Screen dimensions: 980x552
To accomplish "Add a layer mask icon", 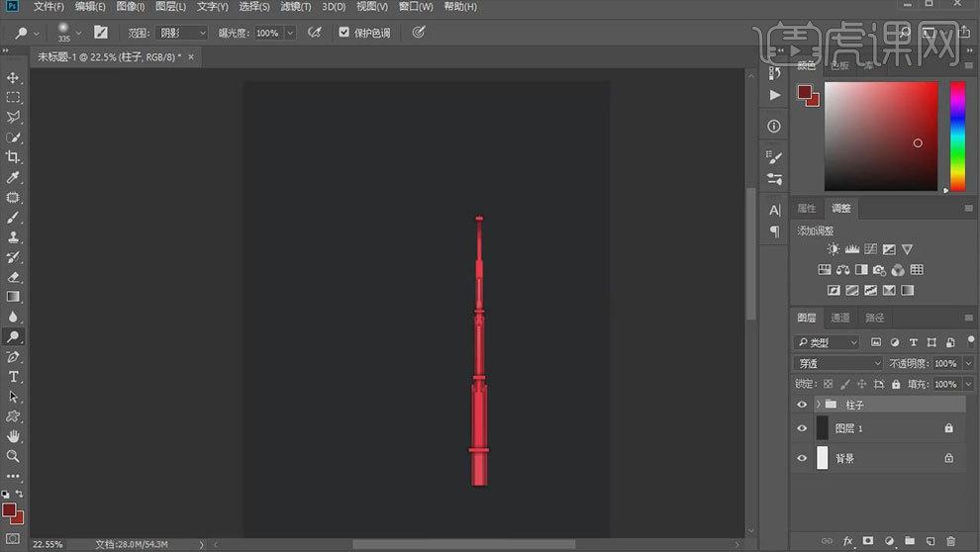I will pyautogui.click(x=868, y=541).
